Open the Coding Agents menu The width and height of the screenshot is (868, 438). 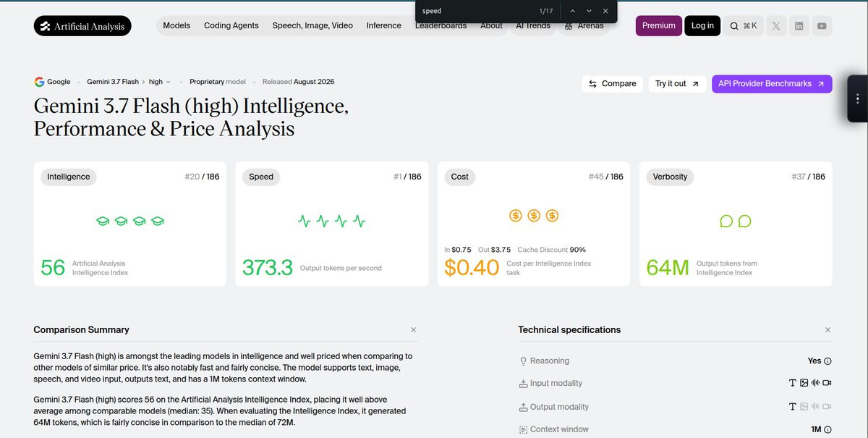click(231, 25)
